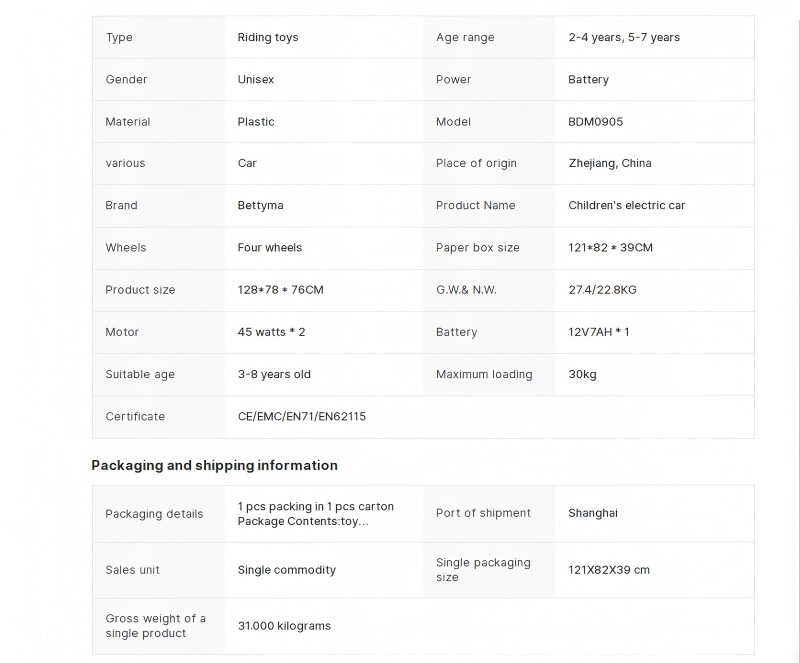Select the '31.000 kilograms' gross weight value
The width and height of the screenshot is (800, 663).
point(284,626)
